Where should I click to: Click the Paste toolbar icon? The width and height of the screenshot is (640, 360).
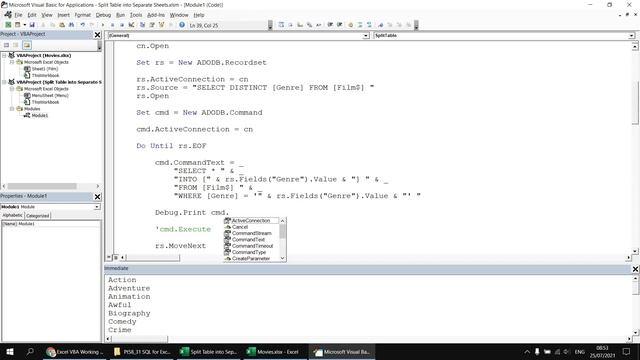click(62, 25)
